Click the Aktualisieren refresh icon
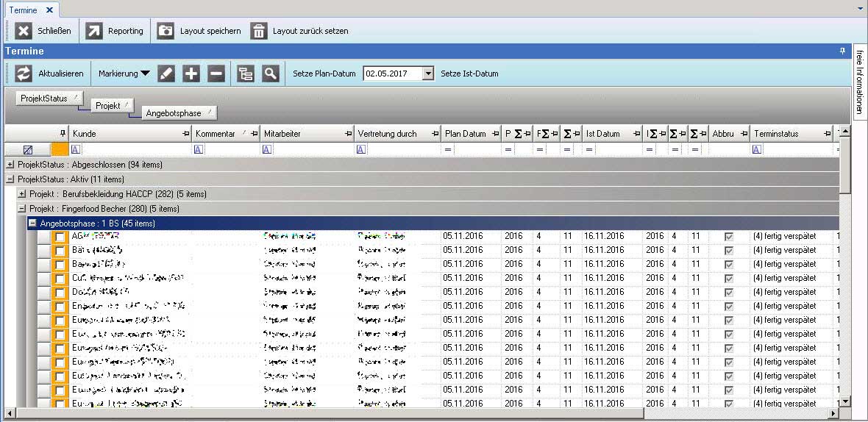Image resolution: width=868 pixels, height=422 pixels. tap(24, 74)
